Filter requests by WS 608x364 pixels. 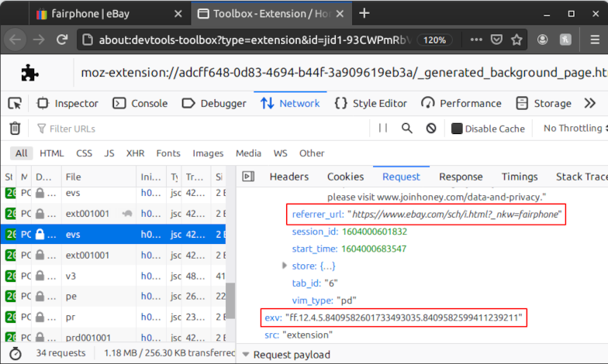(x=281, y=153)
